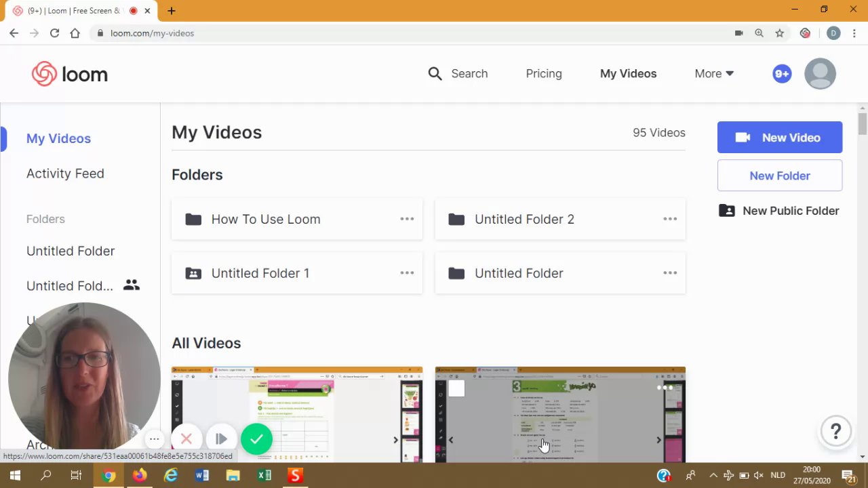Open Activity Feed in the sidebar
Viewport: 868px width, 488px height.
coord(65,174)
